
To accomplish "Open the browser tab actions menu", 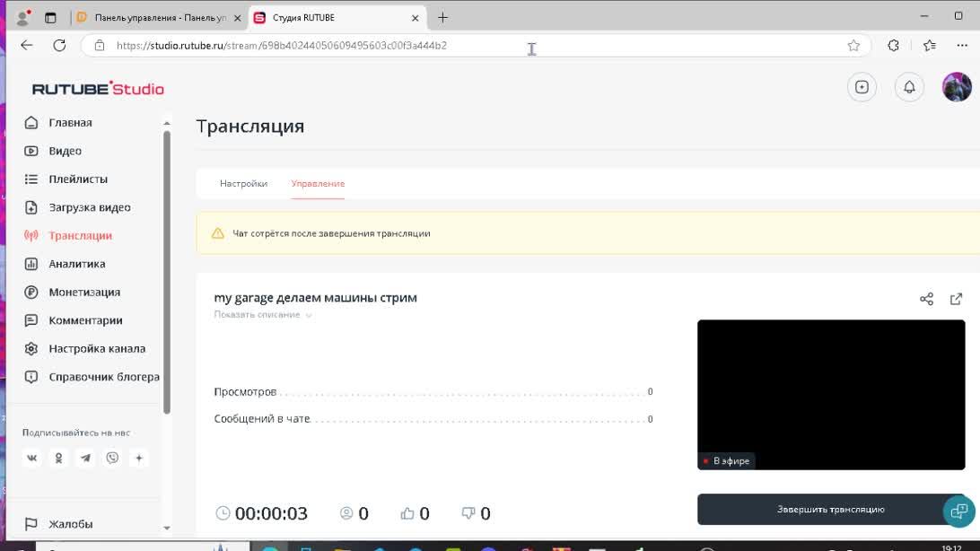I will 50,17.
